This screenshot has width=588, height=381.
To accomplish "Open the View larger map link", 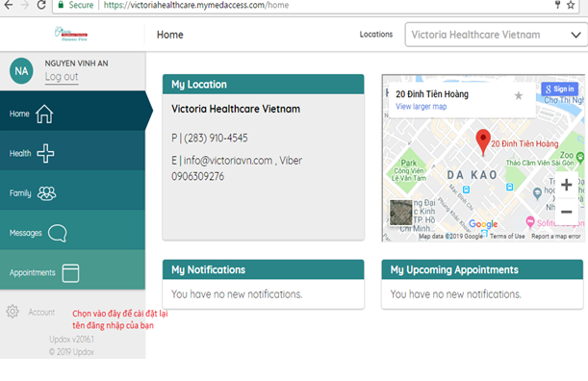I will [x=422, y=107].
